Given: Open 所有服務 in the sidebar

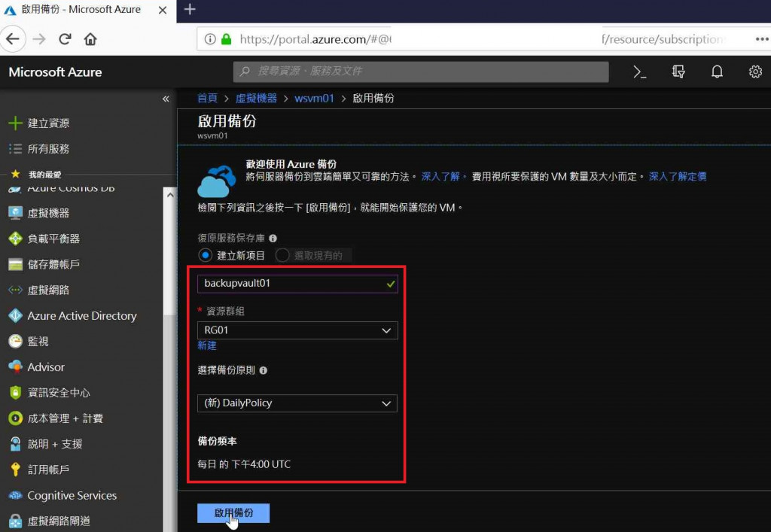Looking at the screenshot, I should 48,148.
